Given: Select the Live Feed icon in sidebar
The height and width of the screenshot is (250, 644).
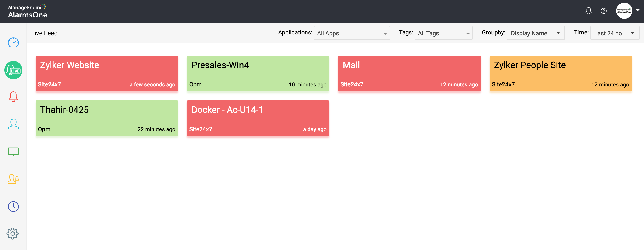Looking at the screenshot, I should (13, 70).
